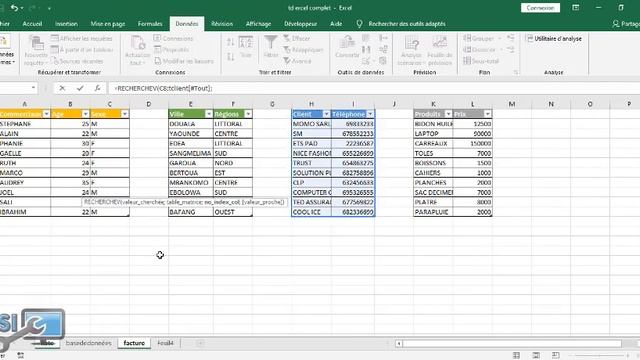Screen dimensions: 640x360
Task: Click Sources récentes
Action: coord(77,61)
